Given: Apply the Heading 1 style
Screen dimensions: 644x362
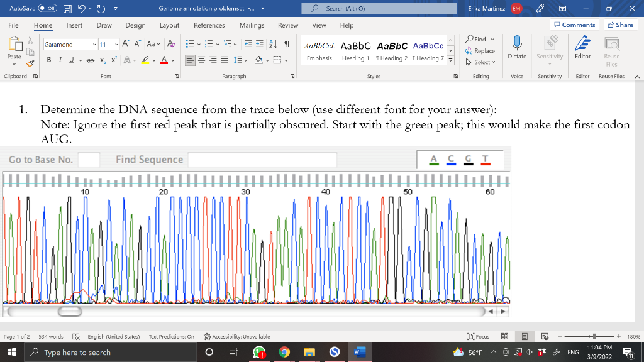Looking at the screenshot, I should 356,50.
